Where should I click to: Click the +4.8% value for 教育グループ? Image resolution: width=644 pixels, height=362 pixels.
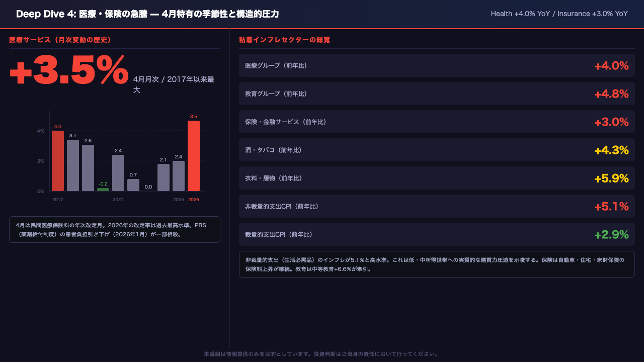point(611,94)
